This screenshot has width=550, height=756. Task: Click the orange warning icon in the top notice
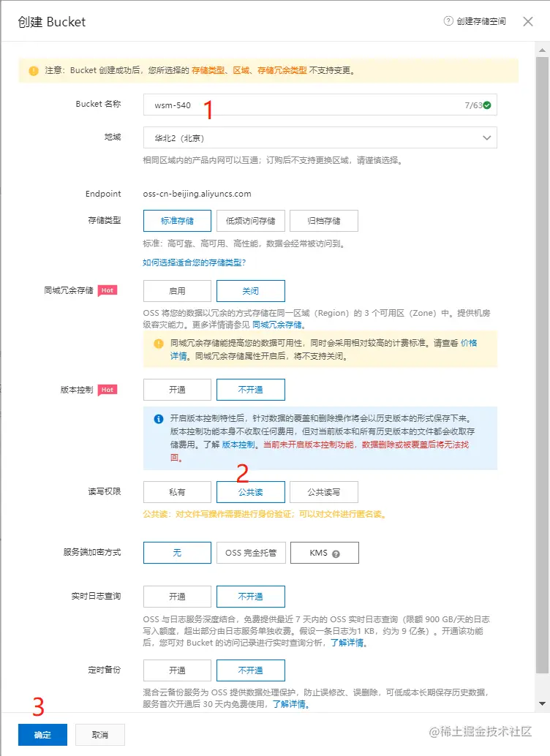point(34,71)
